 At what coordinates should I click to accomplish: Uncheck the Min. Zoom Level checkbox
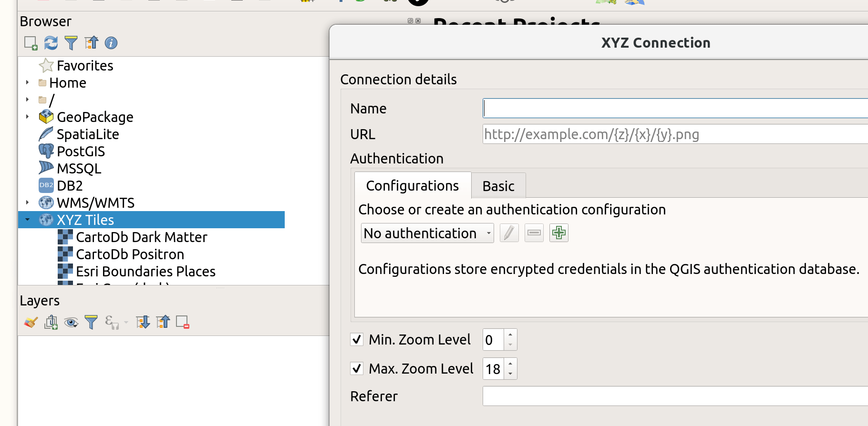pos(357,339)
